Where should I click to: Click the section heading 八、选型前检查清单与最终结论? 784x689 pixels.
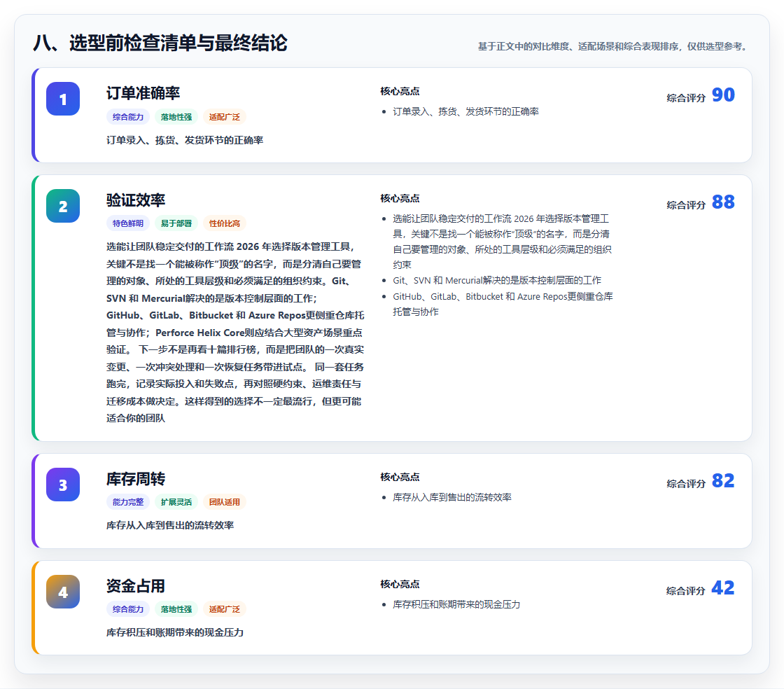click(160, 43)
